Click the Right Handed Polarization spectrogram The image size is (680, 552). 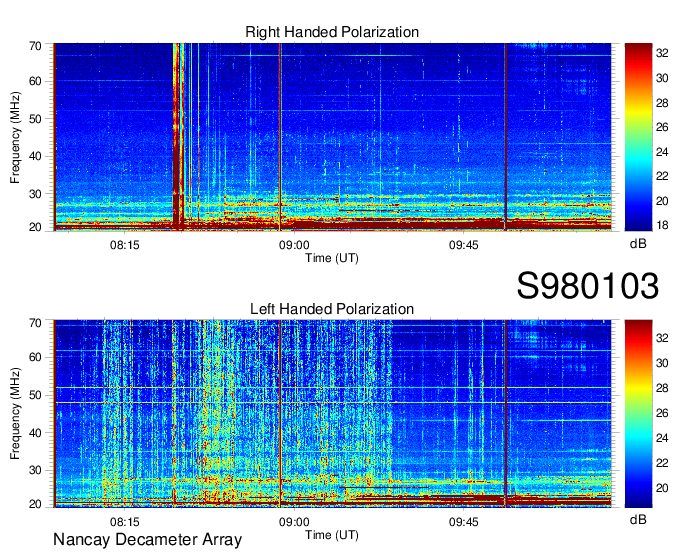click(332, 137)
